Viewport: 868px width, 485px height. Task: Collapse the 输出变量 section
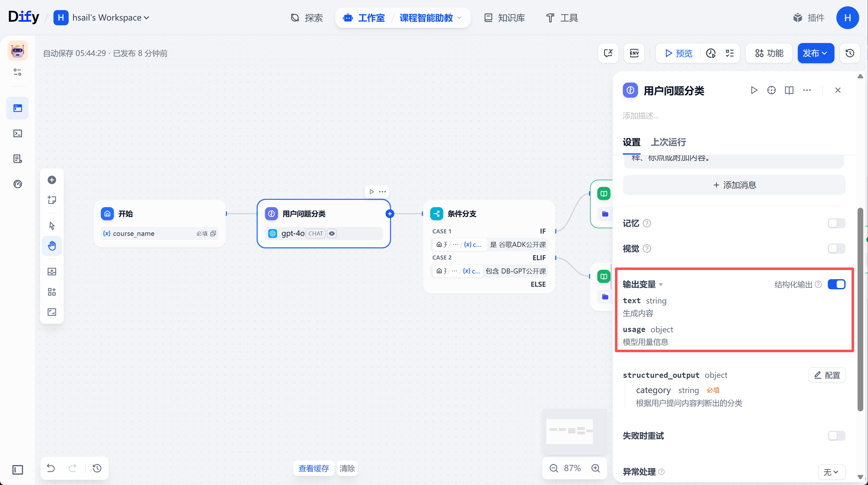tap(642, 284)
